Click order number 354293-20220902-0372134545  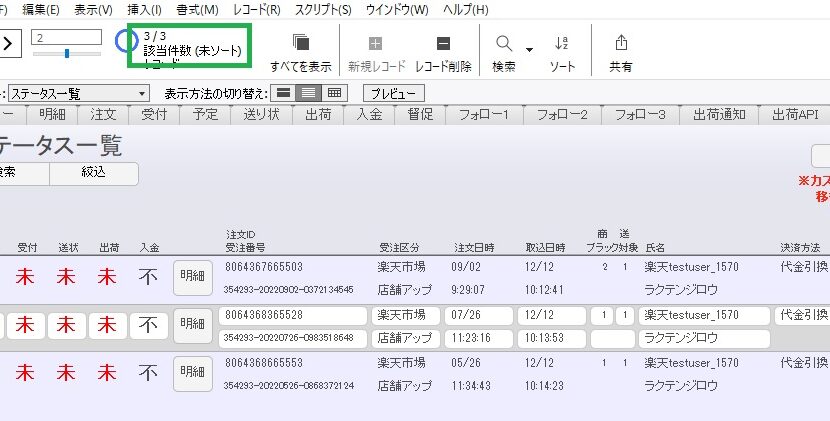pos(288,290)
